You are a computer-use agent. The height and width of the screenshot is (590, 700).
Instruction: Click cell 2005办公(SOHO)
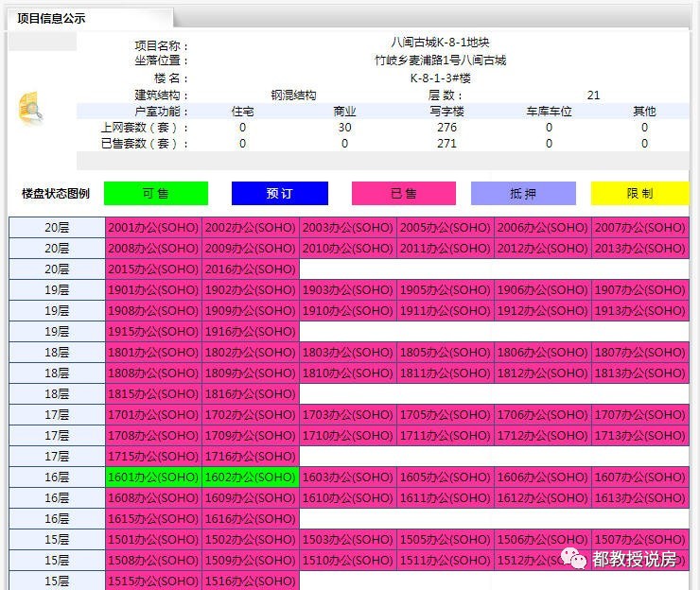446,228
